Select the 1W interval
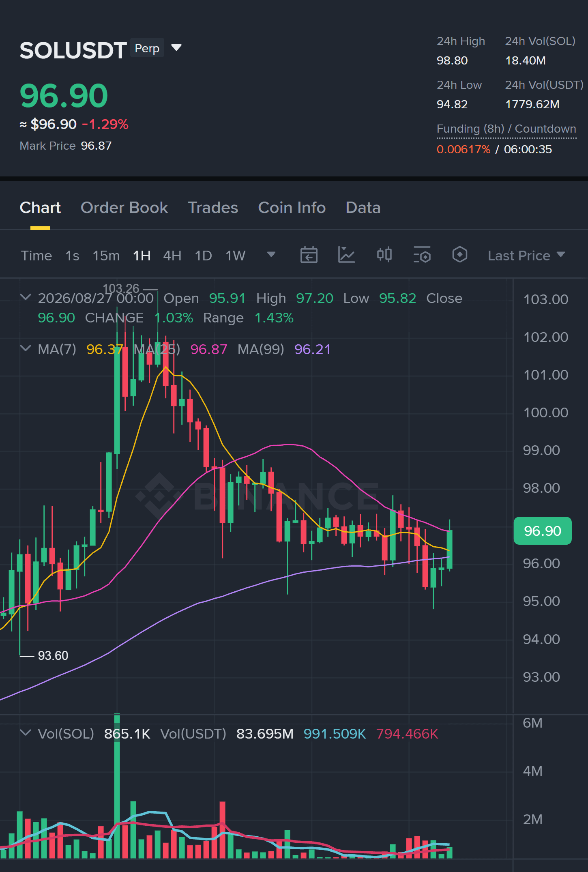 (x=236, y=256)
